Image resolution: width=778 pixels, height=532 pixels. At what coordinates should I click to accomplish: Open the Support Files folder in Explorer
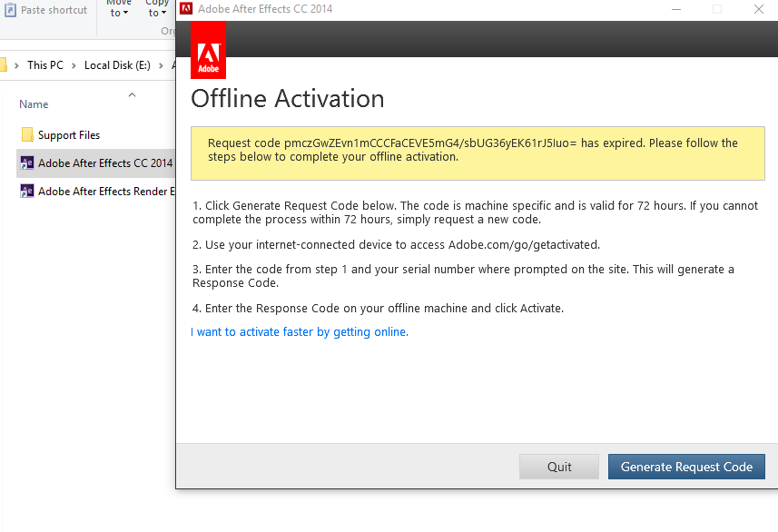(x=69, y=135)
